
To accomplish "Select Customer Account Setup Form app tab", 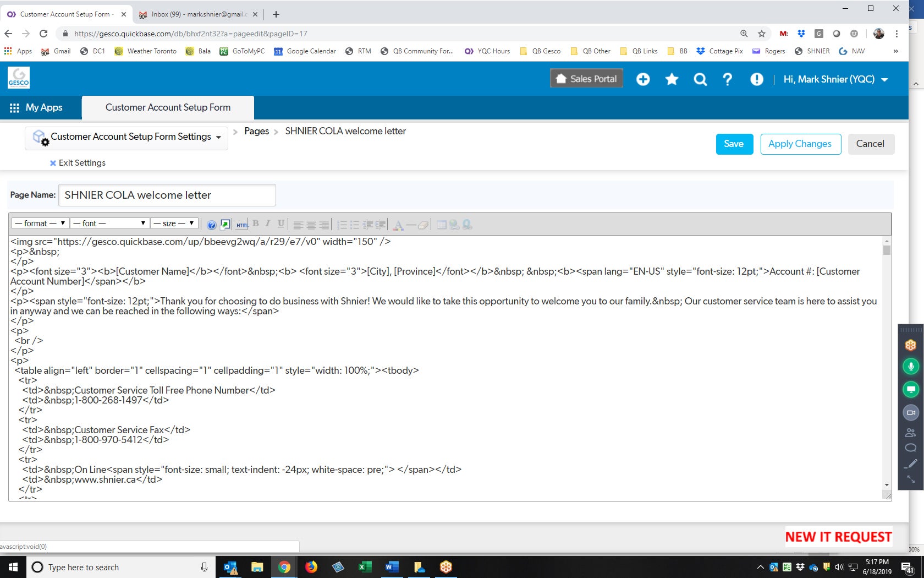I will pyautogui.click(x=168, y=107).
